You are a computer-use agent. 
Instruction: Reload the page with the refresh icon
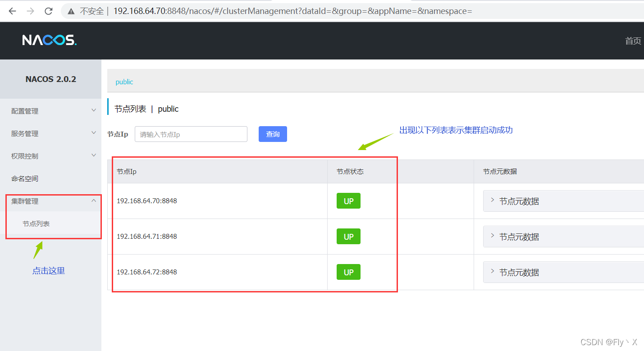pyautogui.click(x=49, y=11)
